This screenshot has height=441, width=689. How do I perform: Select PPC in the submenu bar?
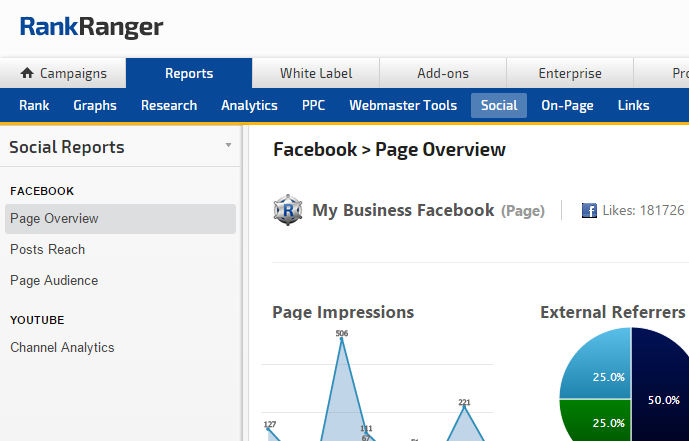coord(313,105)
